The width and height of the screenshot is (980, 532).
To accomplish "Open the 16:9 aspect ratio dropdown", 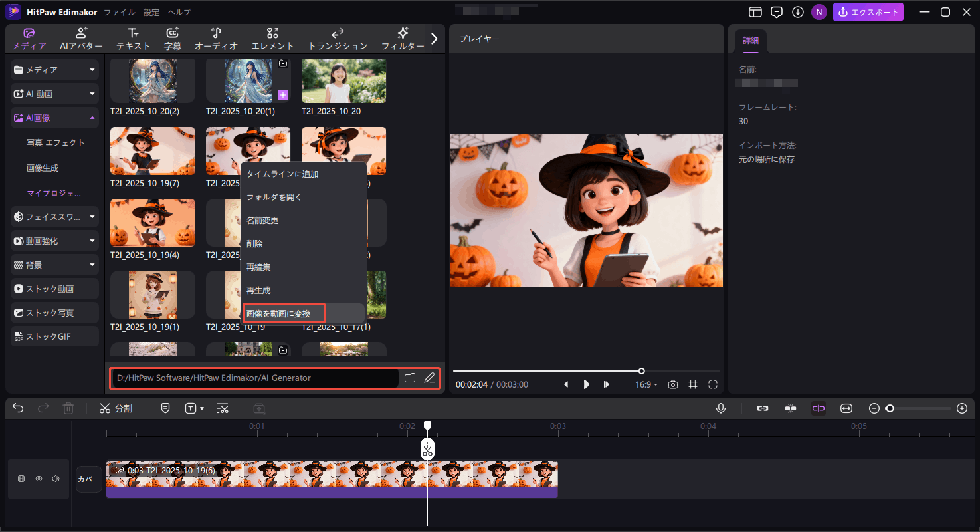I will tap(646, 384).
